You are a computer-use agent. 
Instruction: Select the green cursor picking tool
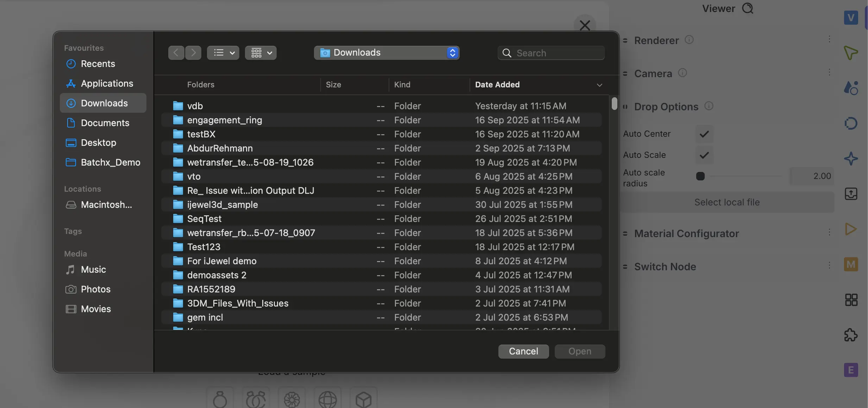pyautogui.click(x=851, y=53)
